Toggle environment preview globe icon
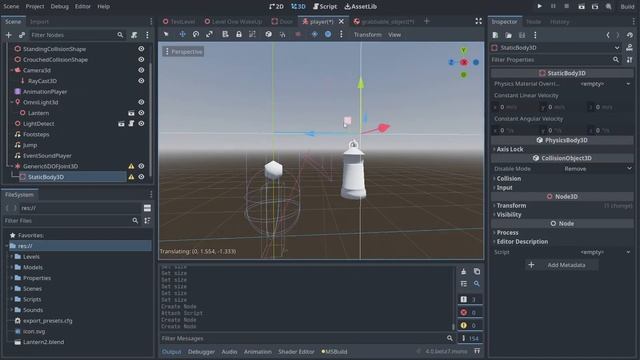The width and height of the screenshot is (640, 360). 328,35
